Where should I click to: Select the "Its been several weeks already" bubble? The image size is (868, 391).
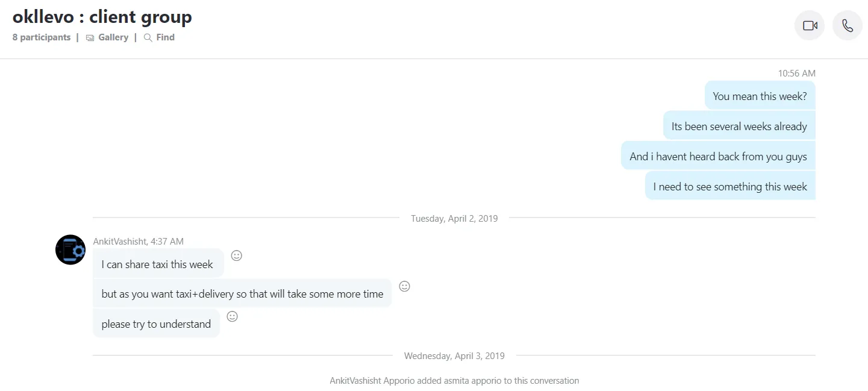pos(739,127)
